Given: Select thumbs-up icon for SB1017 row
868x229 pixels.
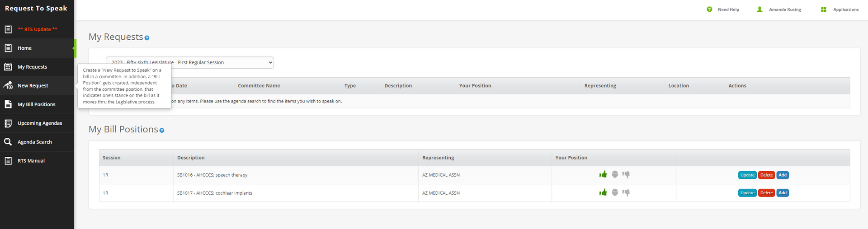Looking at the screenshot, I should point(603,192).
